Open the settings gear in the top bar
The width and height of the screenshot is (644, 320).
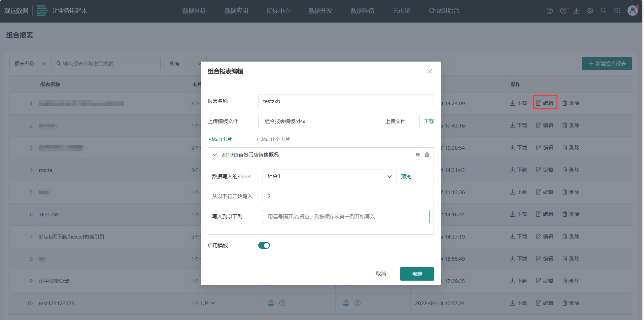(590, 10)
